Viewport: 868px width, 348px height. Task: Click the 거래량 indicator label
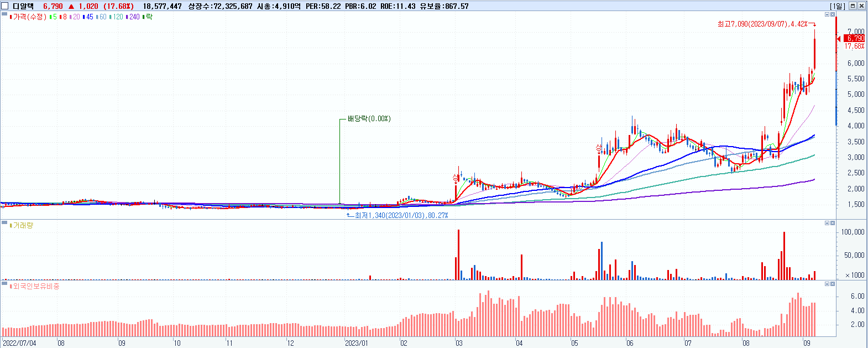(22, 225)
